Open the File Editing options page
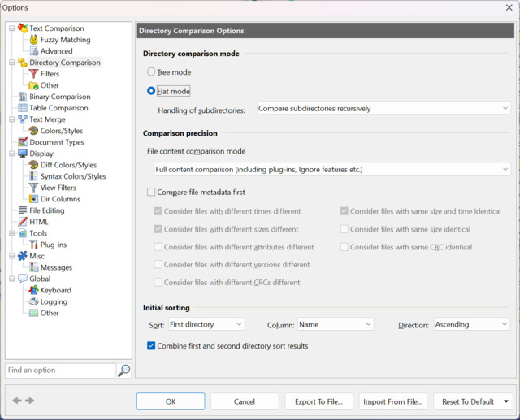 [47, 210]
